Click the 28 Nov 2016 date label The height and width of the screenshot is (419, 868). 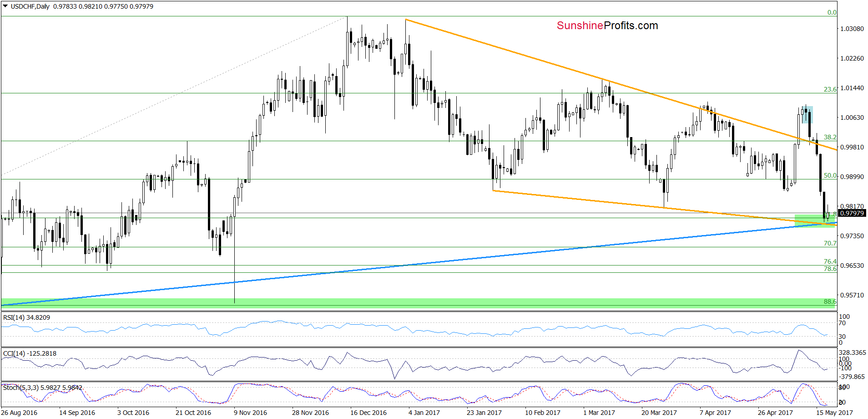310,413
